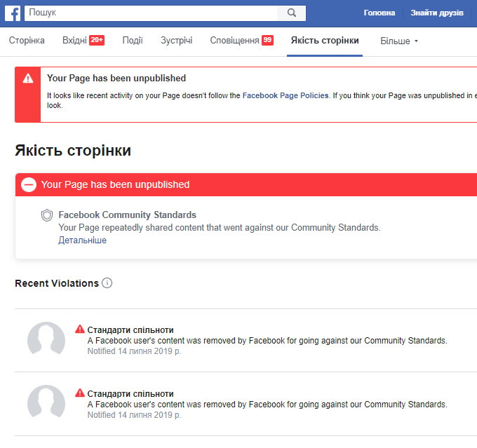The width and height of the screenshot is (477, 448).
Task: Go to the Зустрічі tab
Action: tap(176, 41)
